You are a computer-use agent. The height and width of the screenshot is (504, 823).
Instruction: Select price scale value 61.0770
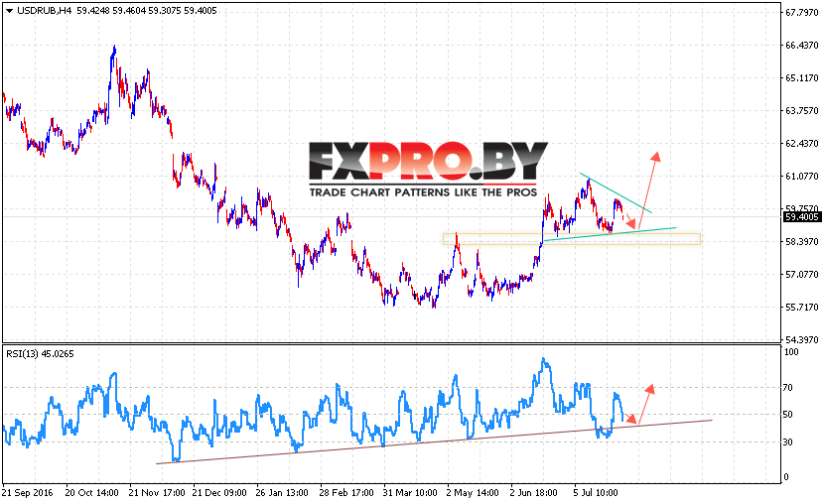pyautogui.click(x=801, y=177)
